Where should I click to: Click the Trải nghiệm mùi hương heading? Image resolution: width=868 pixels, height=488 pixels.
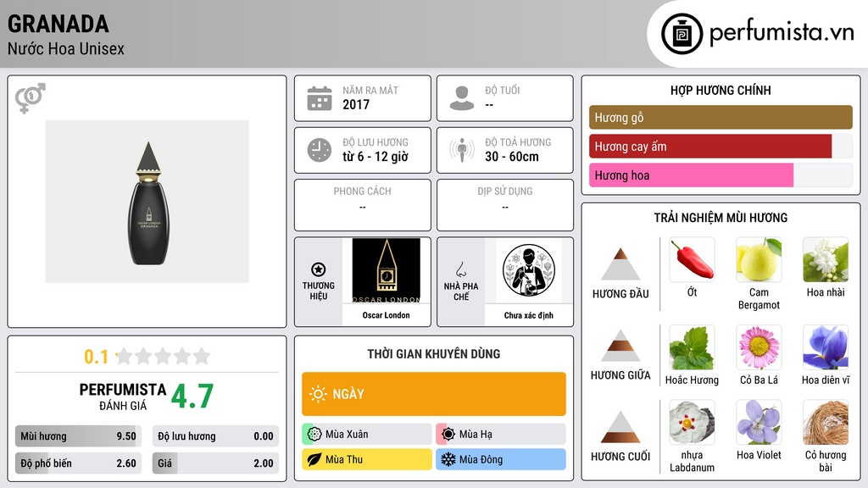[x=721, y=218]
